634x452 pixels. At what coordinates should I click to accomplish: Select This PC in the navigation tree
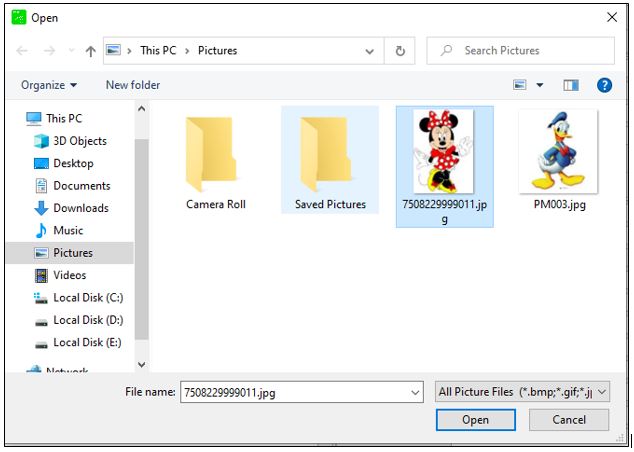coord(64,118)
